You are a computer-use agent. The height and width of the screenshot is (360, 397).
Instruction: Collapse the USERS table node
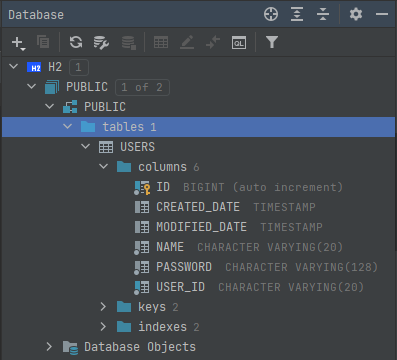86,146
